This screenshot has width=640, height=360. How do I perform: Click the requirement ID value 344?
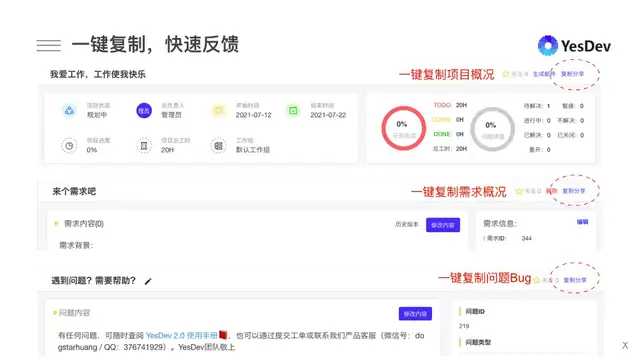527,238
